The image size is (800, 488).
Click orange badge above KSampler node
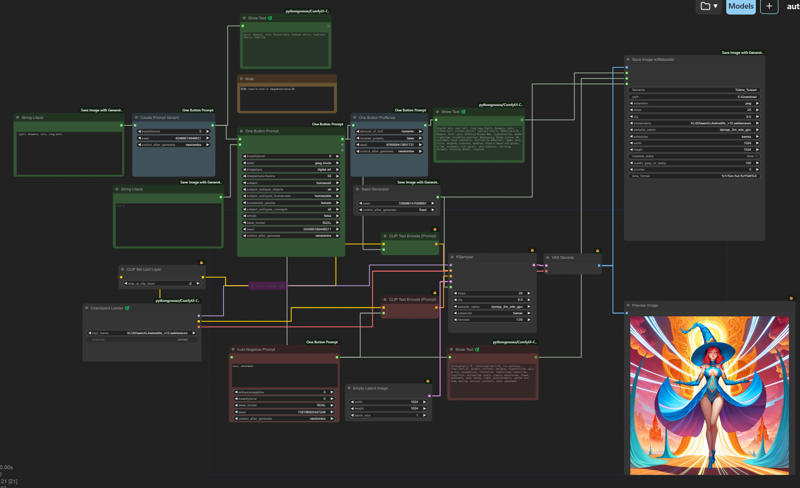point(532,250)
